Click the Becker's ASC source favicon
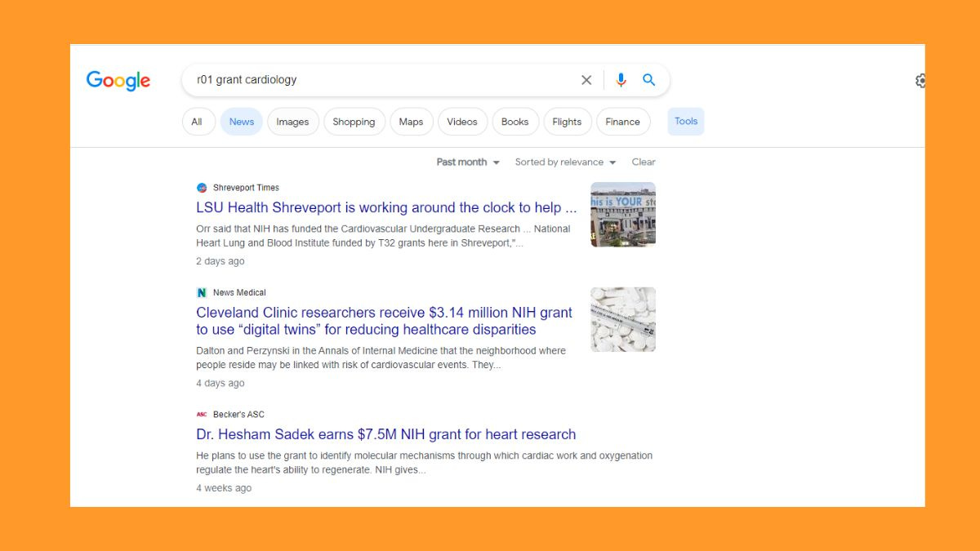 coord(202,414)
